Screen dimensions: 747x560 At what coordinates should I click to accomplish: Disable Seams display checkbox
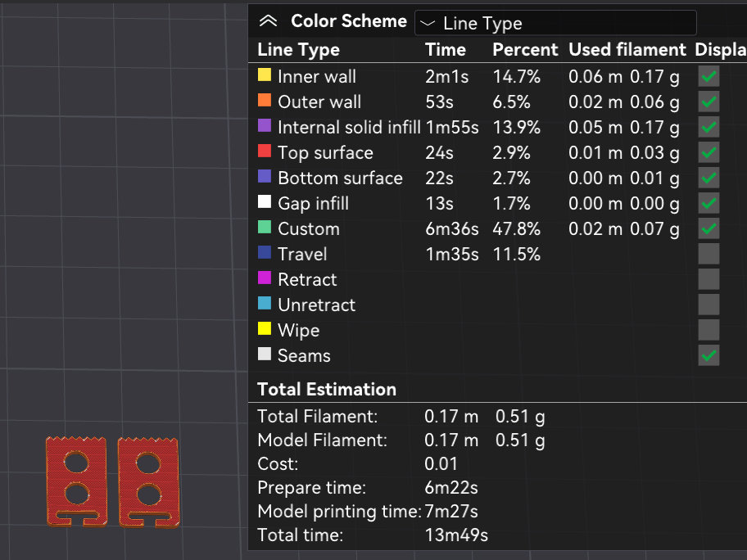(709, 355)
